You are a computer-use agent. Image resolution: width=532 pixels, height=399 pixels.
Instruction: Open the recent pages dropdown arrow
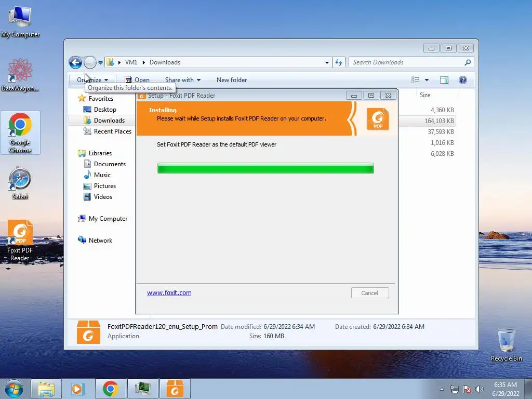[100, 63]
